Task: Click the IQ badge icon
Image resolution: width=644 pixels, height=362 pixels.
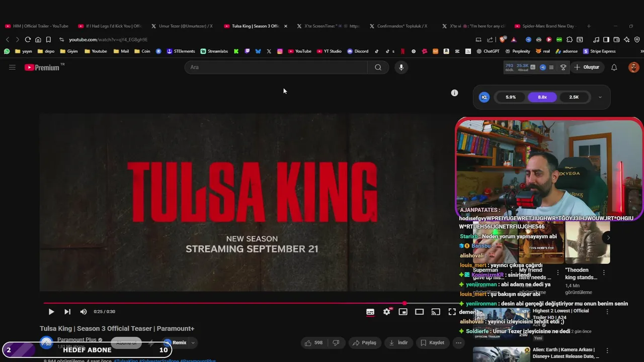Action: pyautogui.click(x=484, y=98)
